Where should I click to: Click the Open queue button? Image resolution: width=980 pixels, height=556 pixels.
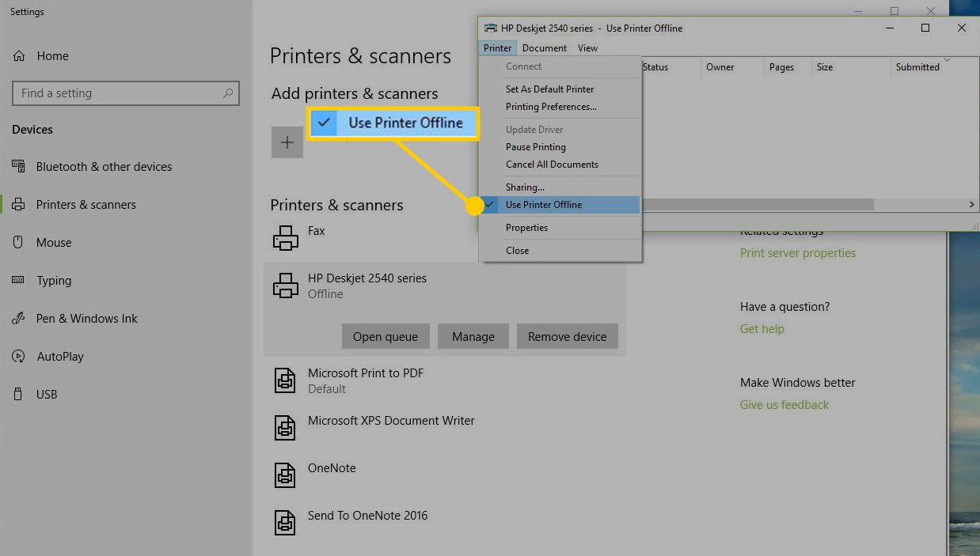click(x=386, y=336)
